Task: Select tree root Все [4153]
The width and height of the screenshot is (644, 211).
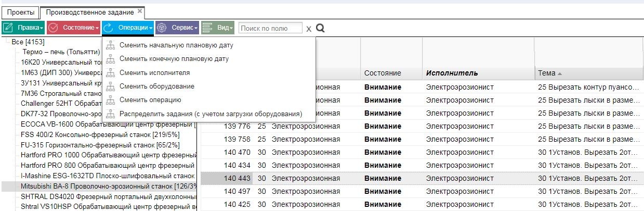Action: click(28, 42)
